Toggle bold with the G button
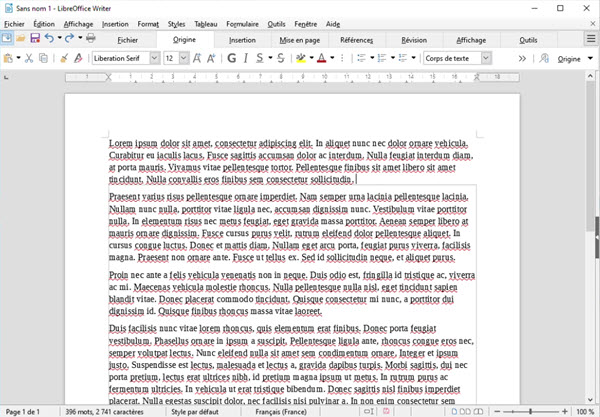Viewport: 600px width, 417px height. pyautogui.click(x=232, y=58)
